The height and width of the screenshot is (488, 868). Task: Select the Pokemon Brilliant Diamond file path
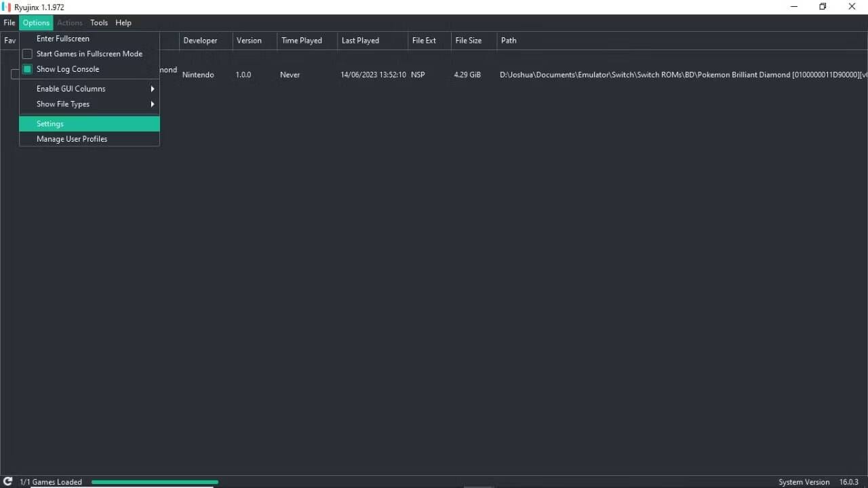pyautogui.click(x=684, y=75)
